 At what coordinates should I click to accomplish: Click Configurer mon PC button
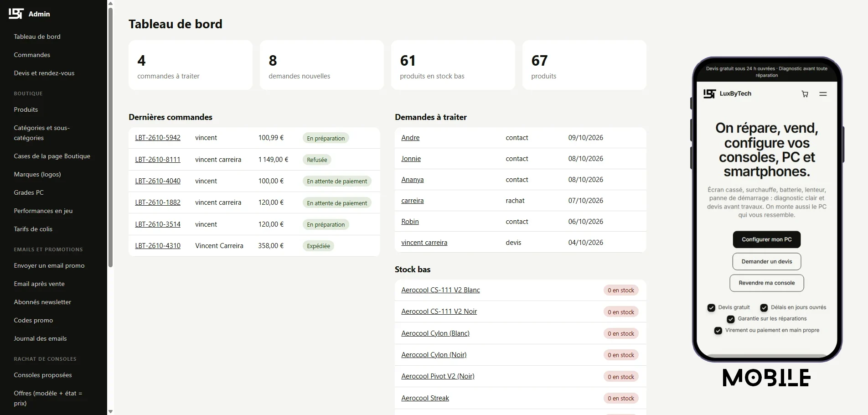point(767,239)
